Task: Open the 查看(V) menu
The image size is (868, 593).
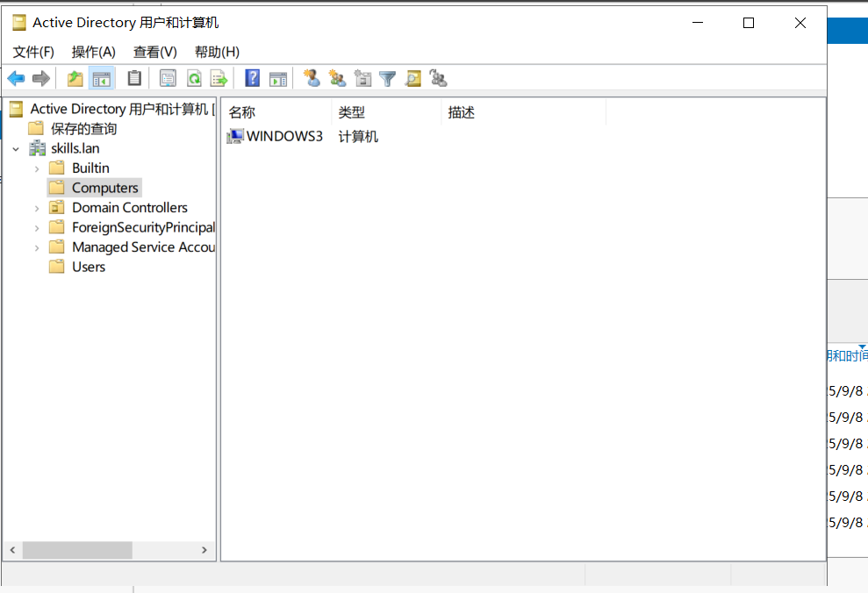Action: click(154, 52)
